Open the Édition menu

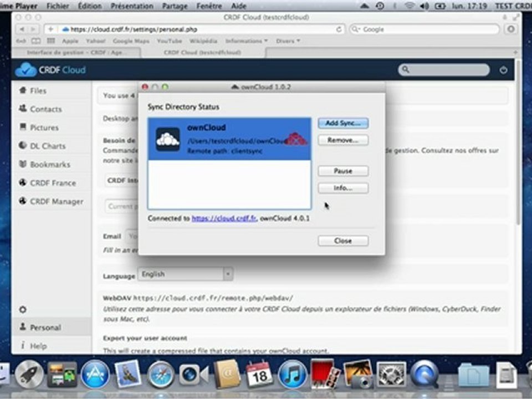(90, 6)
